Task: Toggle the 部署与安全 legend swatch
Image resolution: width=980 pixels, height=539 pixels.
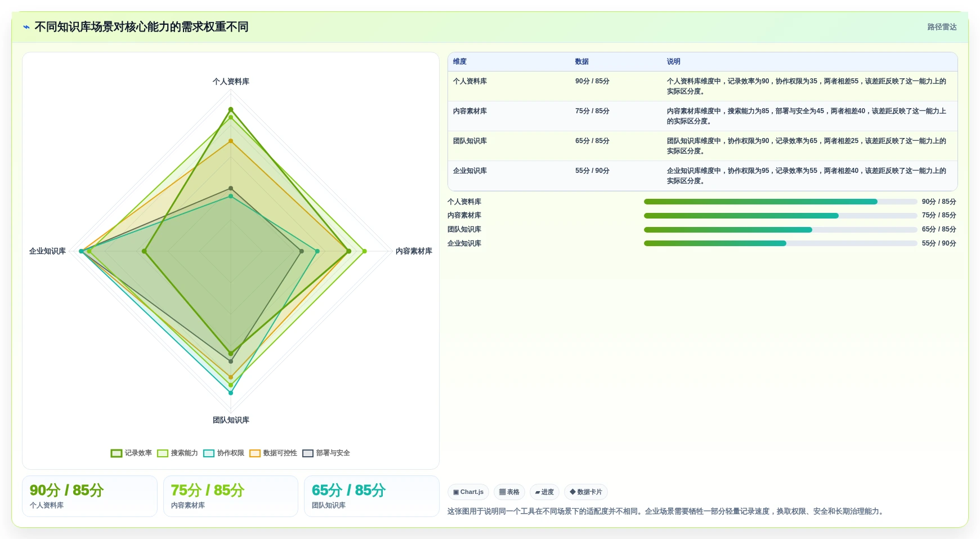Action: [308, 453]
